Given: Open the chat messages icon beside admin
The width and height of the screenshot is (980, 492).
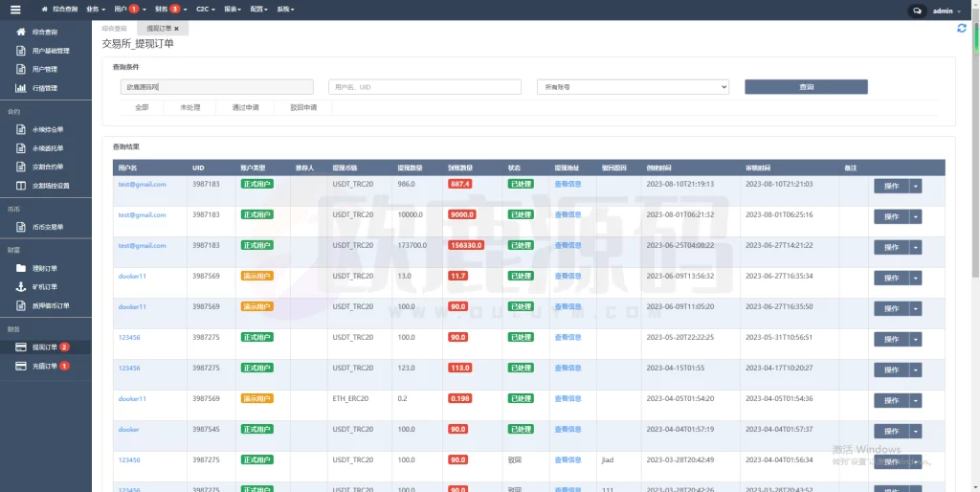Looking at the screenshot, I should [x=917, y=11].
